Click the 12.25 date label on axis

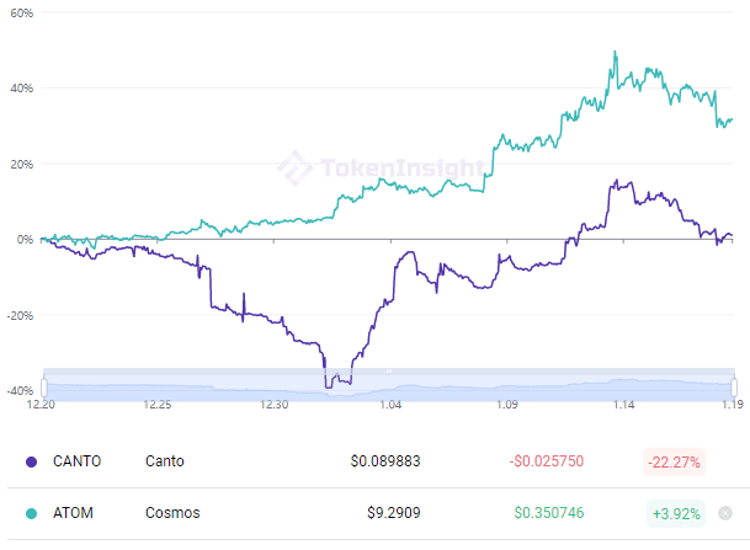158,405
